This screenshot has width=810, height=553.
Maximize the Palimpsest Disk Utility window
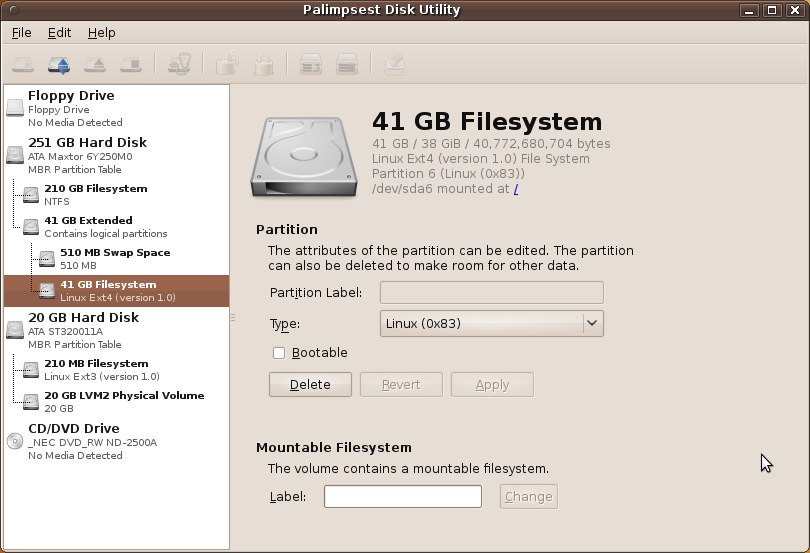pyautogui.click(x=772, y=10)
